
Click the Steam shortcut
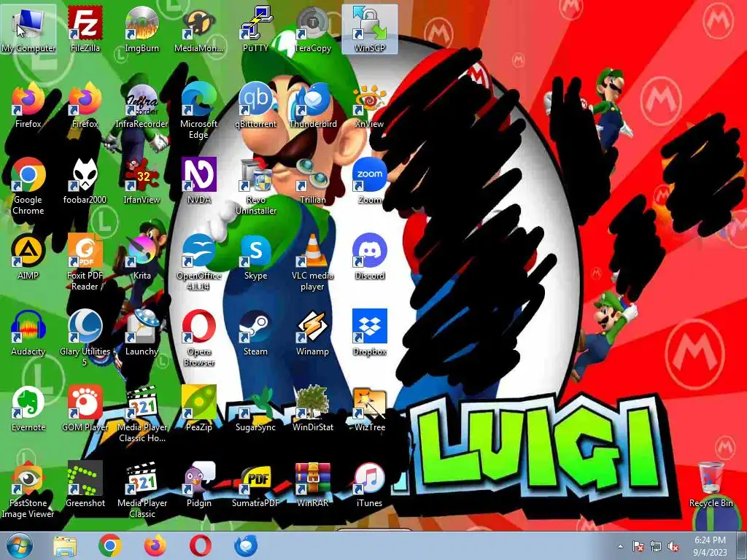[x=255, y=333]
